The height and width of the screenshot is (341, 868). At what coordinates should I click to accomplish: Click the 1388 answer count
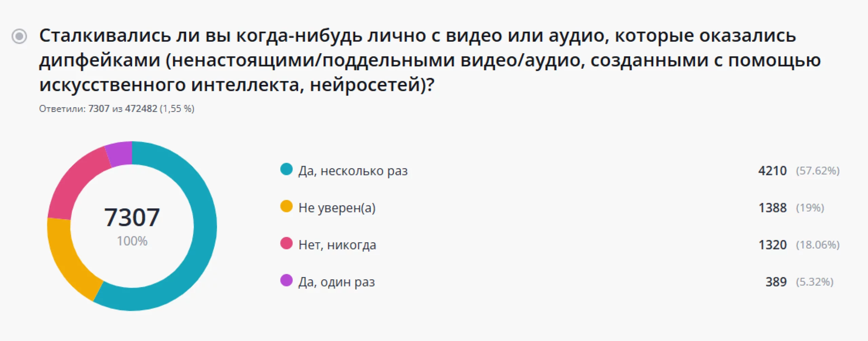tap(772, 208)
